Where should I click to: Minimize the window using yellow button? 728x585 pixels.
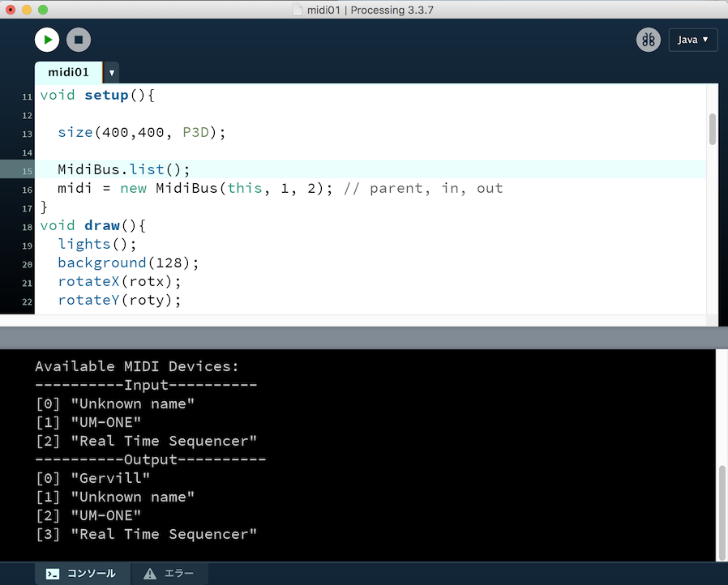point(27,10)
